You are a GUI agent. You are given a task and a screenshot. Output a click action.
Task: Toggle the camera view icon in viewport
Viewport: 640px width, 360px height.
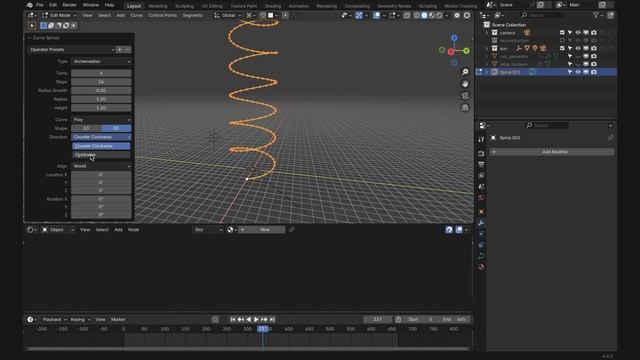coord(465,96)
